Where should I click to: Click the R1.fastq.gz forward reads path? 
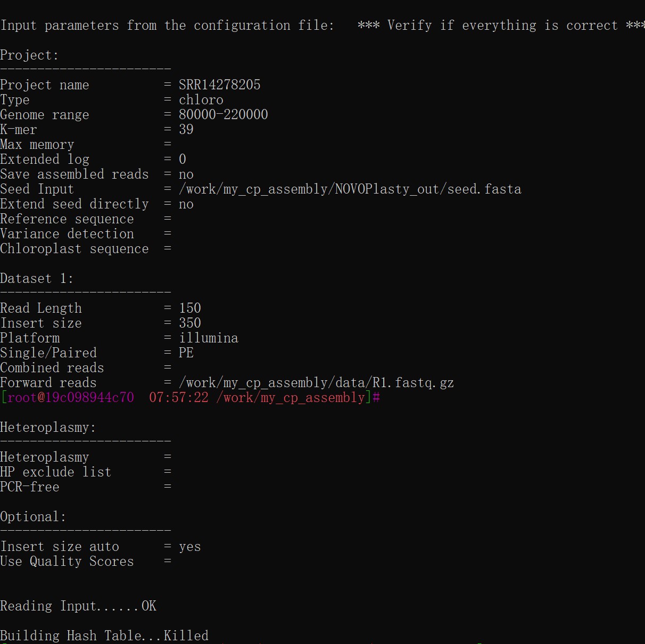point(316,383)
